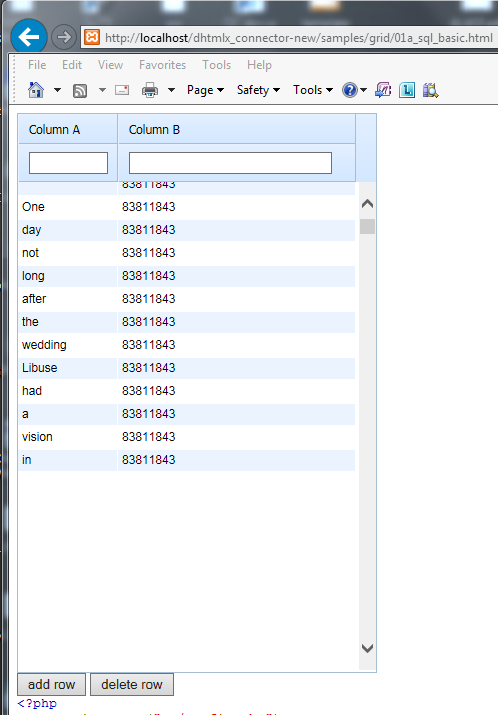This screenshot has height=715, width=498.
Task: Click the Print printer icon
Action: (150, 90)
